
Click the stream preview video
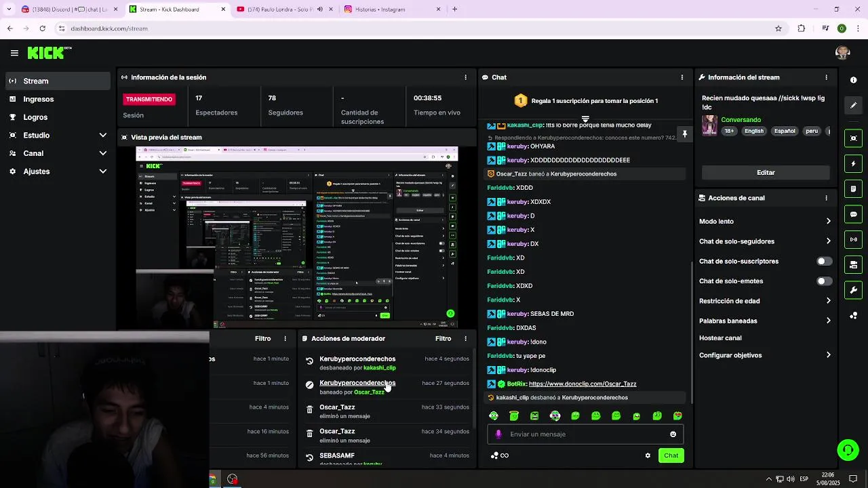(297, 237)
